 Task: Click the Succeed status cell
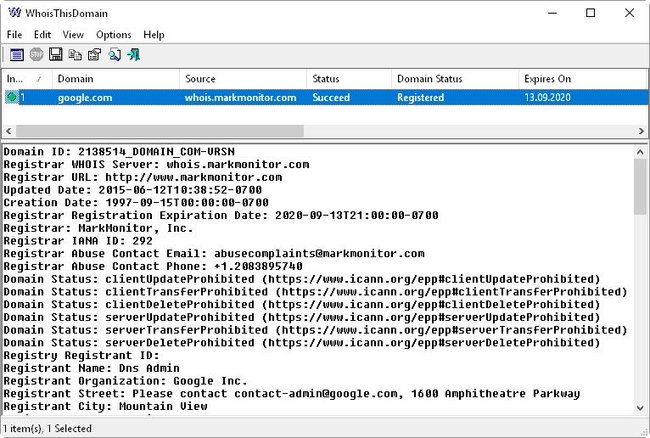(x=331, y=98)
